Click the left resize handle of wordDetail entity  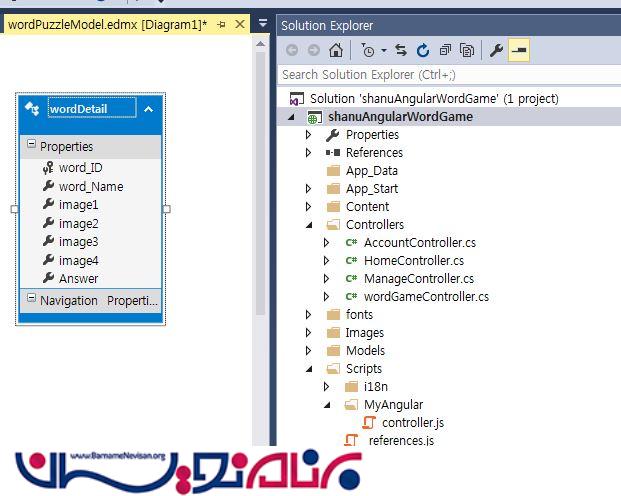tap(15, 209)
